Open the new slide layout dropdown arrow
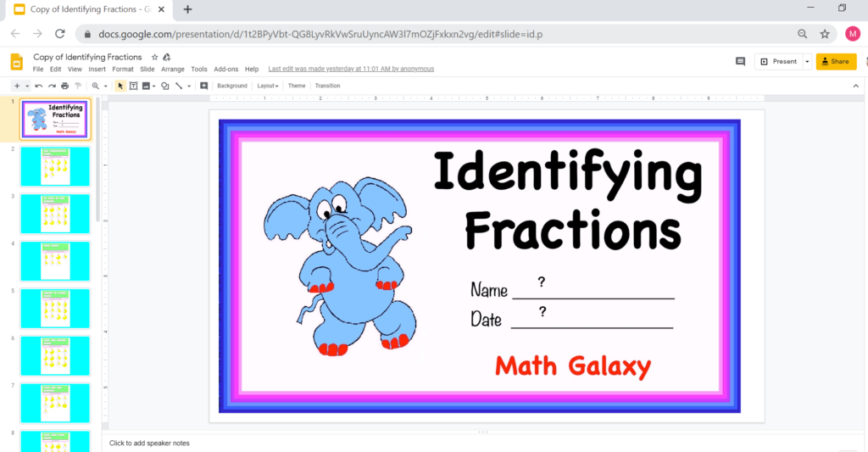 point(26,86)
